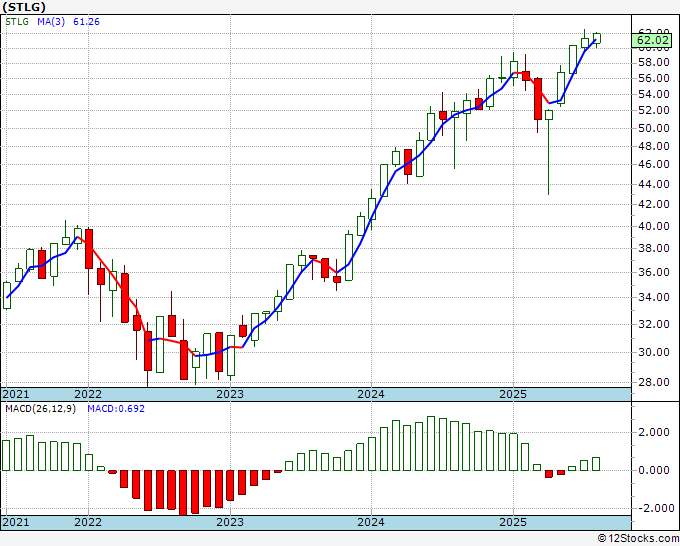
Task: Pick 2024 on the MACD panel time axis
Action: tap(371, 522)
